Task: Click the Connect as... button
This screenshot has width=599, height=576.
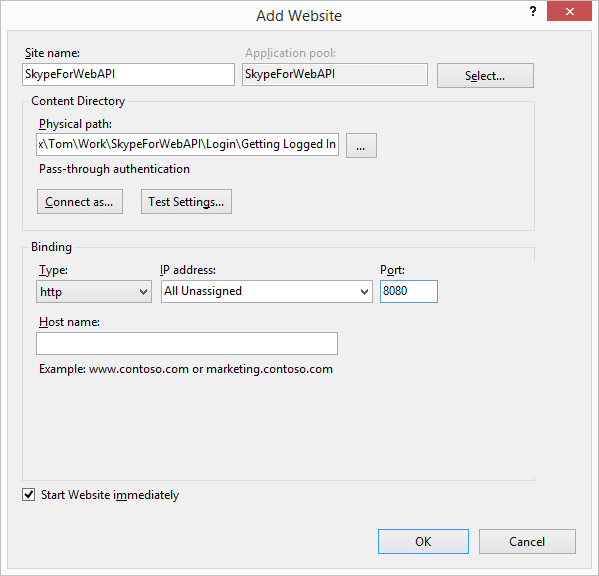Action: click(80, 201)
